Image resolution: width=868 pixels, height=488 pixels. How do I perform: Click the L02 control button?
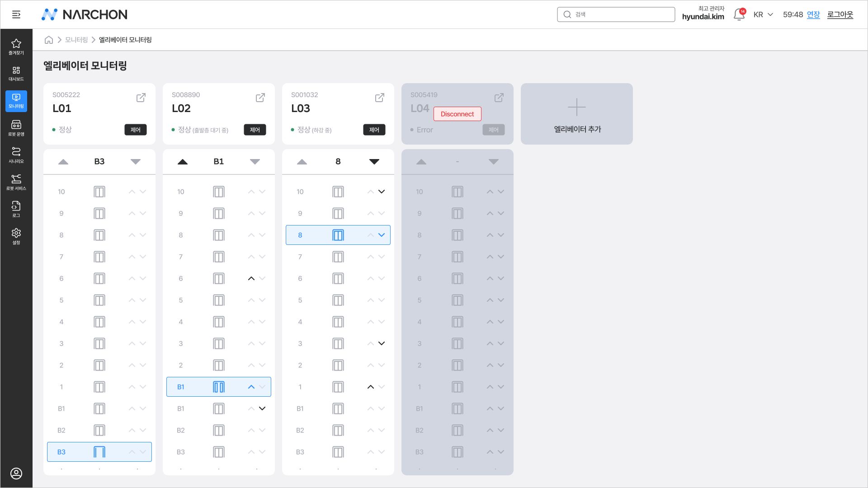click(255, 130)
